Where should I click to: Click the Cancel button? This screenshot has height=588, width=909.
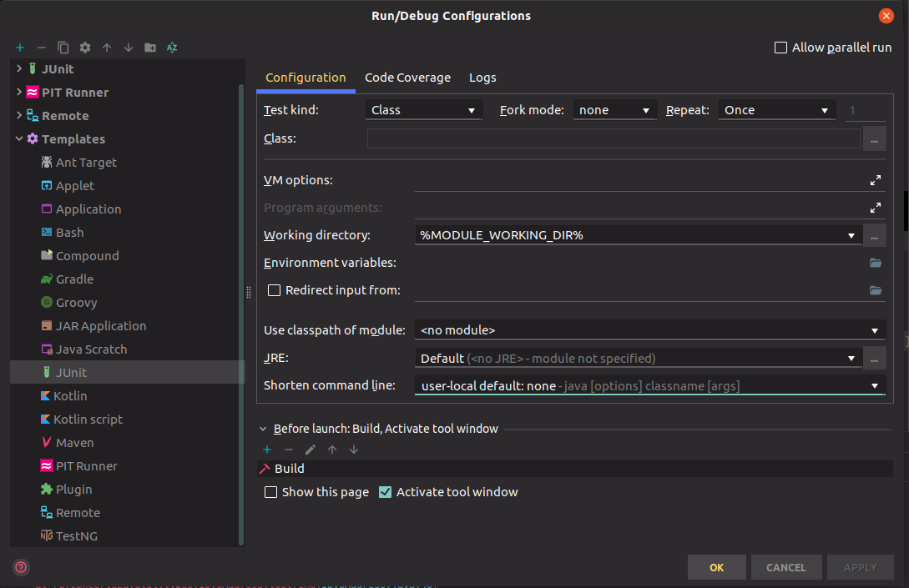pos(786,567)
